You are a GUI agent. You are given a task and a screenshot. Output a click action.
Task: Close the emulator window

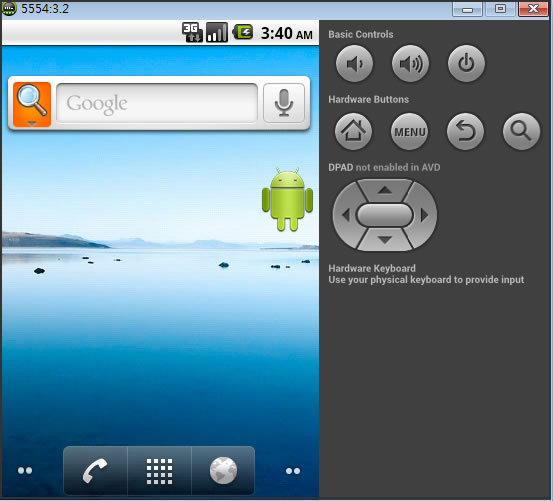click(x=533, y=8)
